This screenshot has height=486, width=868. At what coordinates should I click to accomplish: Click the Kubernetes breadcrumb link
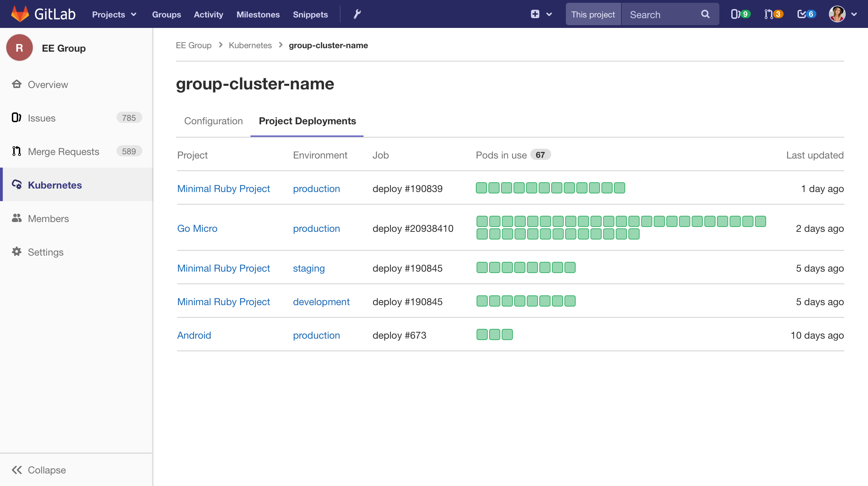(x=250, y=45)
